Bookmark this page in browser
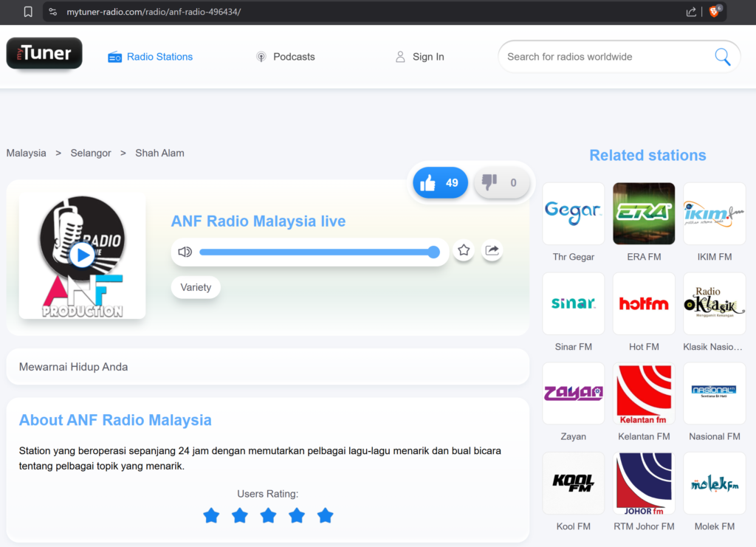The width and height of the screenshot is (756, 547). (x=28, y=12)
